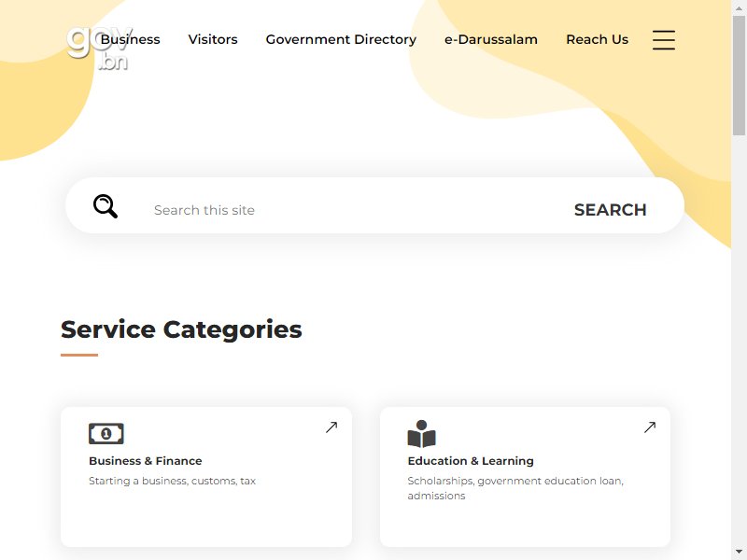This screenshot has width=747, height=560.
Task: Open the Visitors menu item
Action: click(x=213, y=39)
